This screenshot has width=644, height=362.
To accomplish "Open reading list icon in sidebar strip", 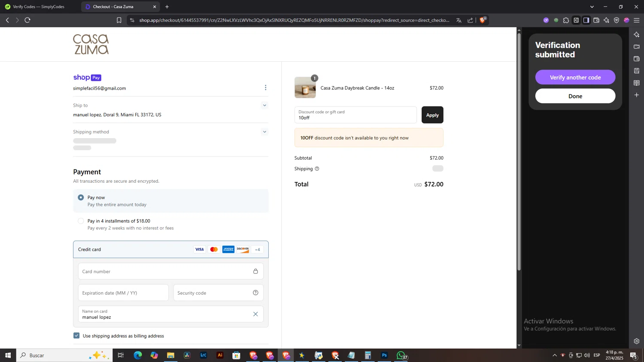I will click(637, 83).
